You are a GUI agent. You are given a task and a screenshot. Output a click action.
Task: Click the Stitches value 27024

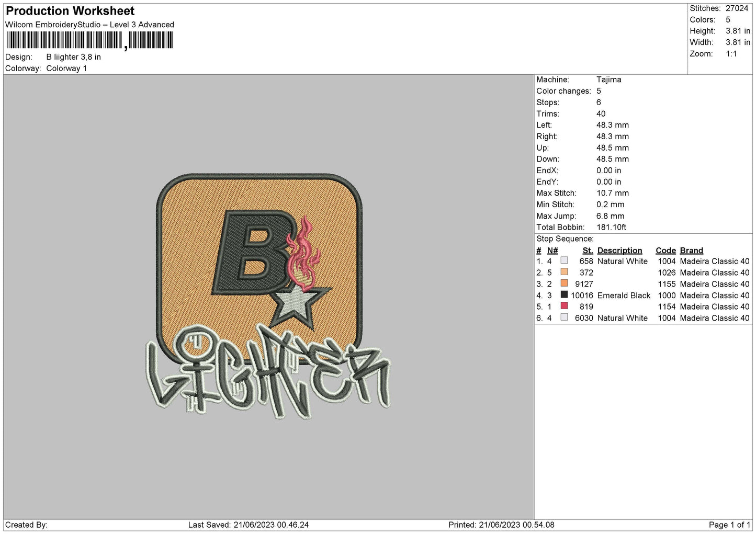pos(737,8)
